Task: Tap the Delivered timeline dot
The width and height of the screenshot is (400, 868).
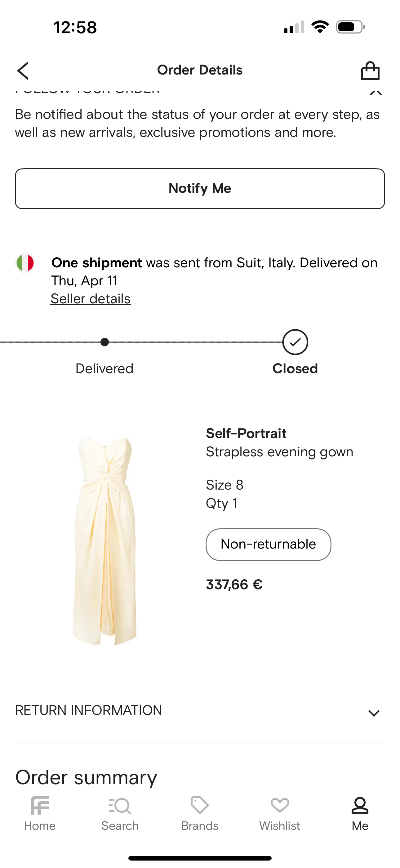Action: [x=105, y=342]
